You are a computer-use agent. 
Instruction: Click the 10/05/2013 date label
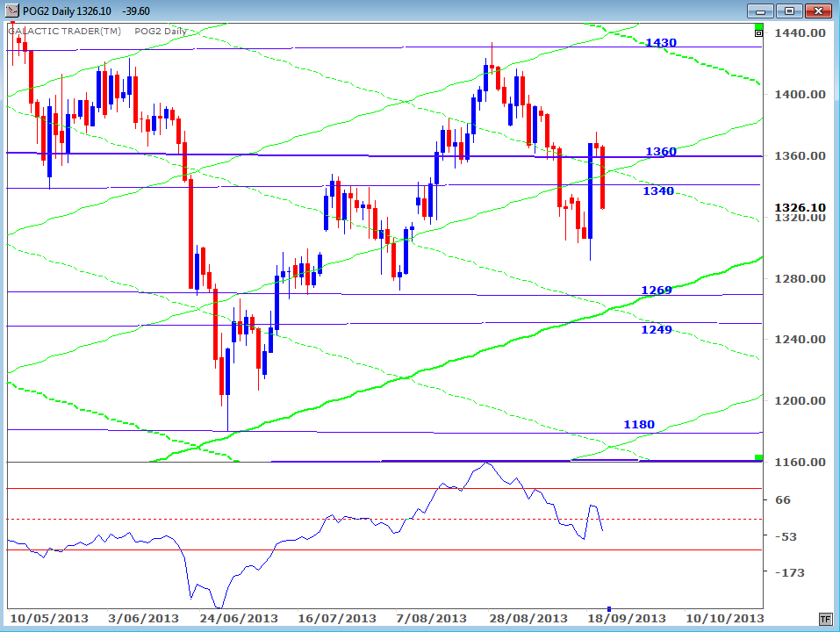click(49, 619)
